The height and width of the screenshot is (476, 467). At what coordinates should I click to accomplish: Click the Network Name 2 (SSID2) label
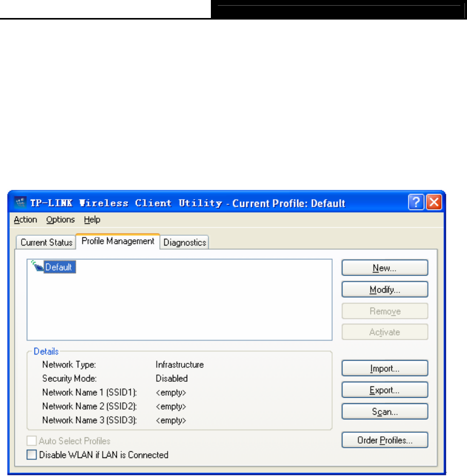click(x=89, y=406)
